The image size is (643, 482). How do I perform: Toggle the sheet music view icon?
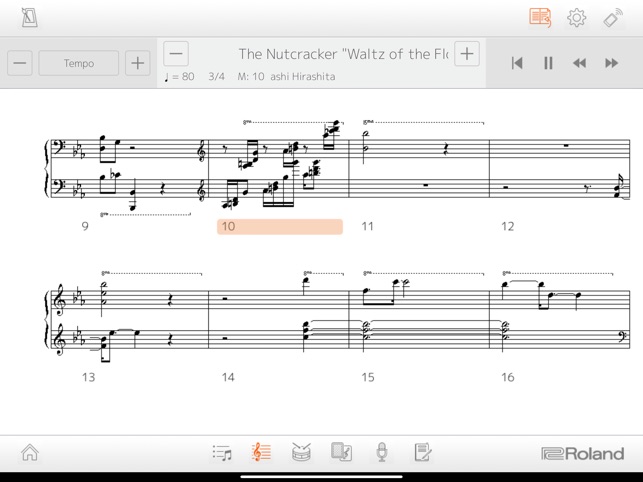(540, 18)
